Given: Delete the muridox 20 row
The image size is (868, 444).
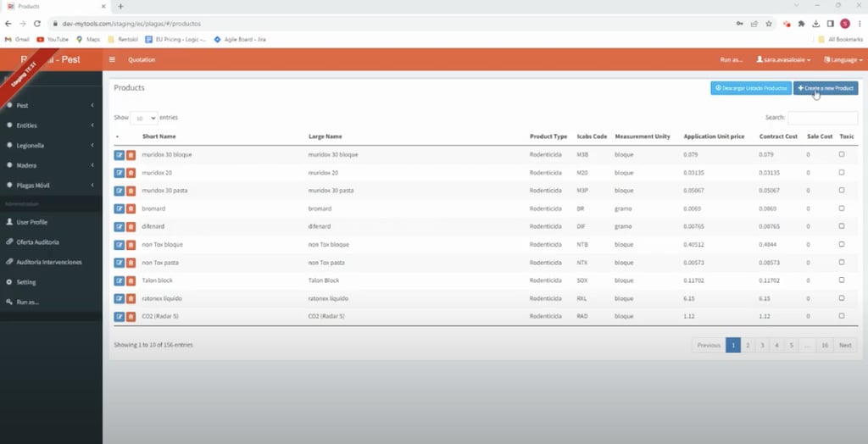Looking at the screenshot, I should tap(131, 173).
